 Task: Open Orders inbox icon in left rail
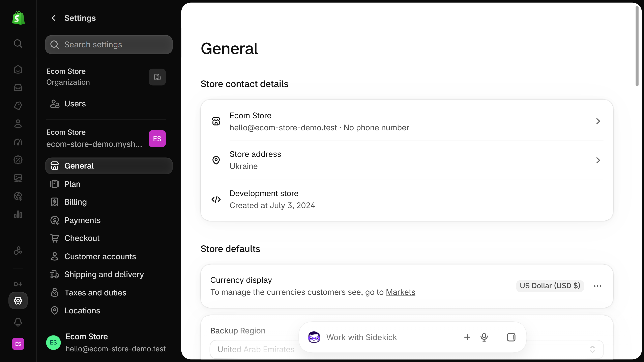(18, 87)
